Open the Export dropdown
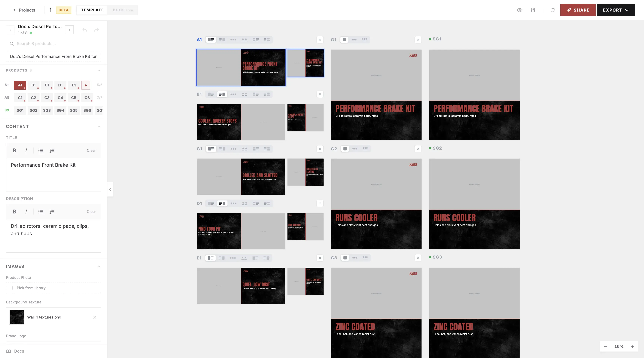The image size is (644, 358). pos(616,10)
